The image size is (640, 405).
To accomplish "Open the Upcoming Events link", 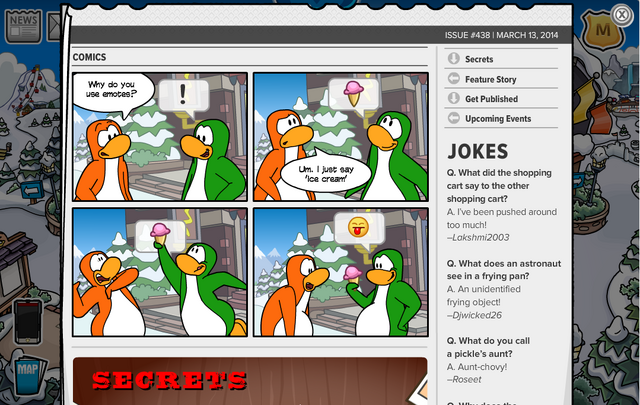I will click(x=498, y=119).
